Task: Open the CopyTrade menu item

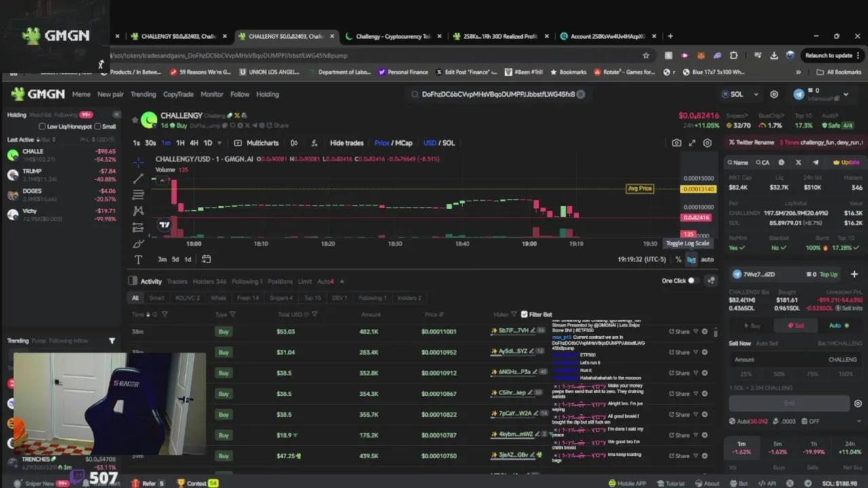Action: click(178, 94)
